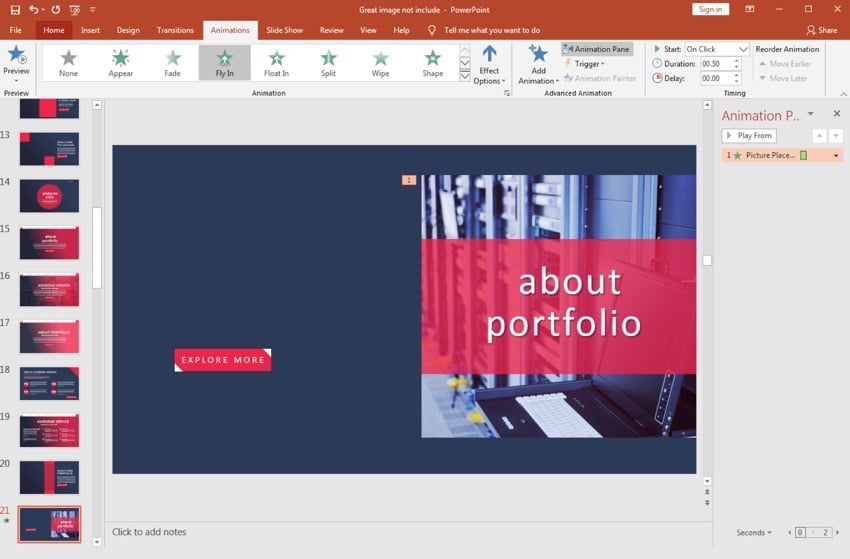Select the Fade animation effect

[173, 62]
